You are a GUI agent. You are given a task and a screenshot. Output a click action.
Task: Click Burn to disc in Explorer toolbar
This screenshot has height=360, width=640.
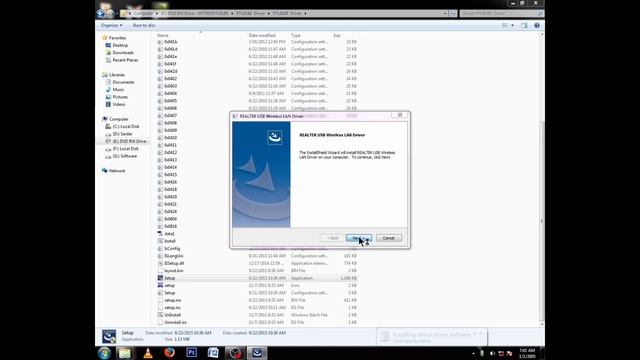pos(144,25)
